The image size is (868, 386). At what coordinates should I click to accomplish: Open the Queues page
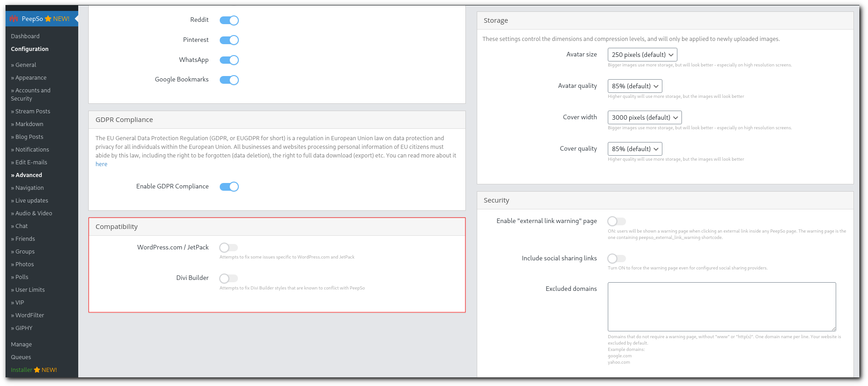[21, 357]
